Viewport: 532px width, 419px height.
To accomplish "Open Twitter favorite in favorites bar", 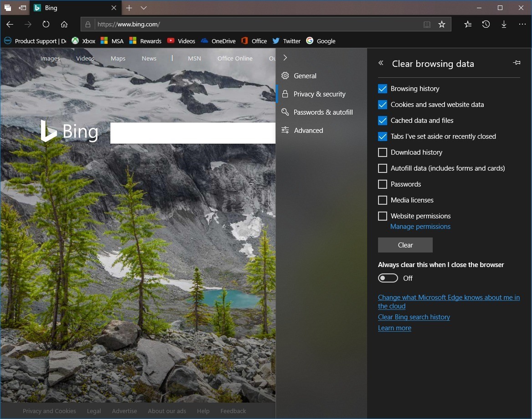I will 286,41.
